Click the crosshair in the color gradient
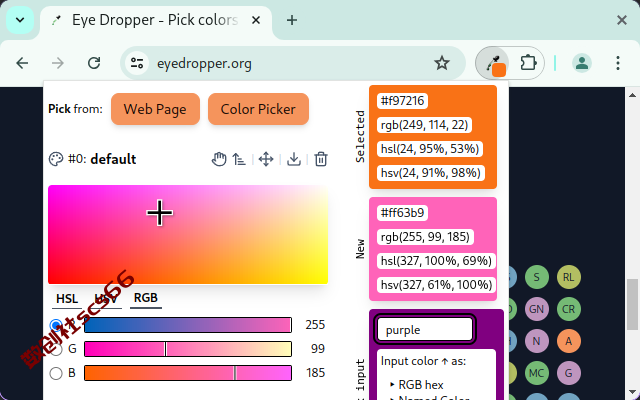 click(160, 213)
